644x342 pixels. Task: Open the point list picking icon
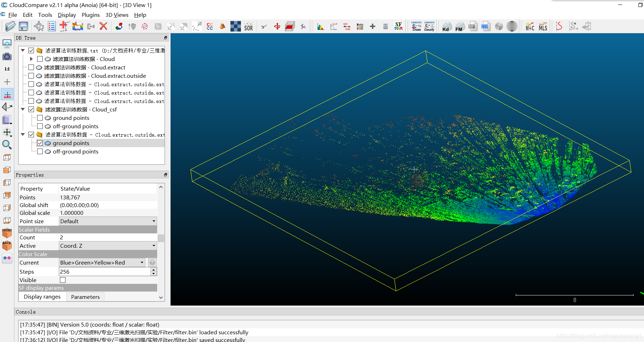click(x=52, y=26)
